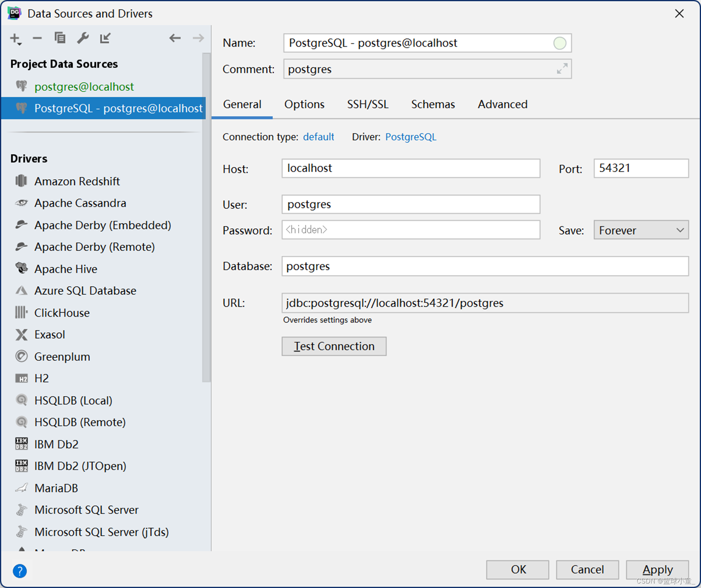The image size is (701, 588).
Task: Open the Save password dropdown
Action: [x=641, y=230]
